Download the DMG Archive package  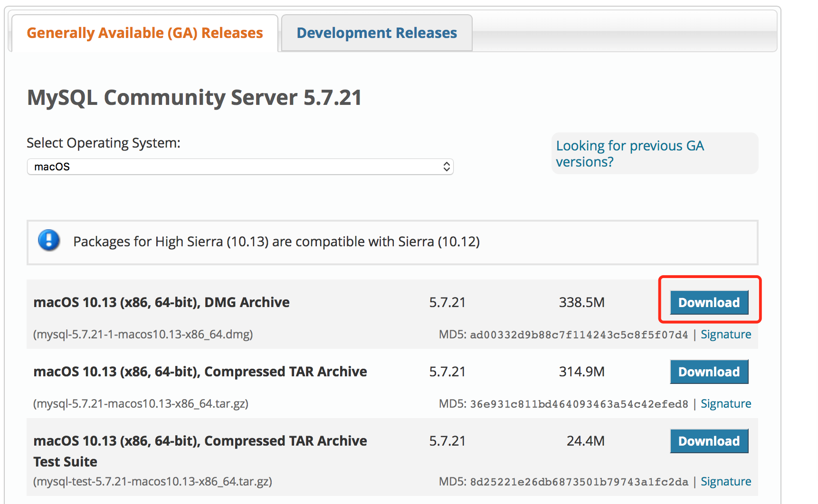coord(709,302)
